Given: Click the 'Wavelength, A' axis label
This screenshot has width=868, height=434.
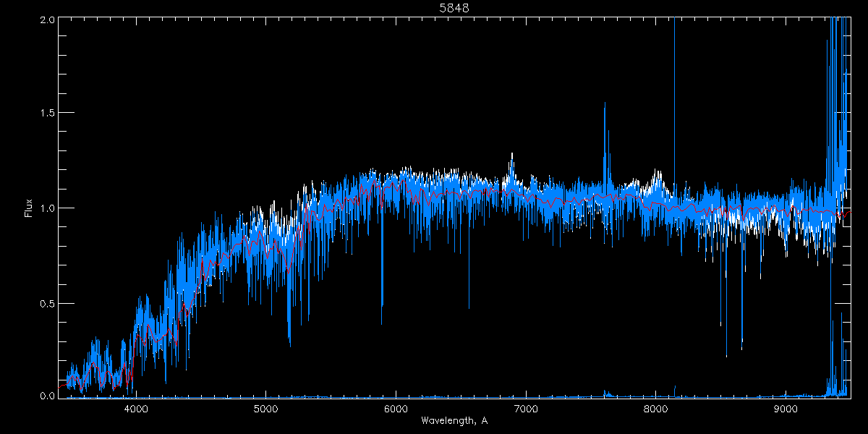Looking at the screenshot, I should point(454,420).
